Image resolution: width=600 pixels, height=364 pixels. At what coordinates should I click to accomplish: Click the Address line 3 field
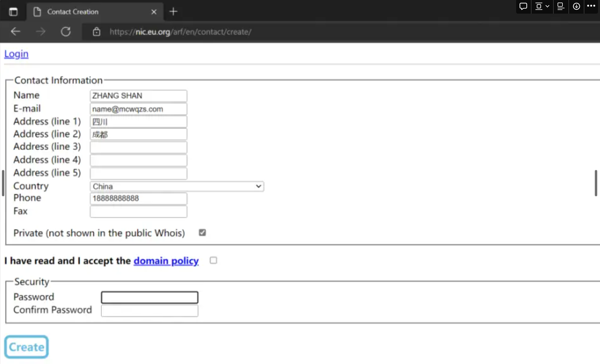138,147
